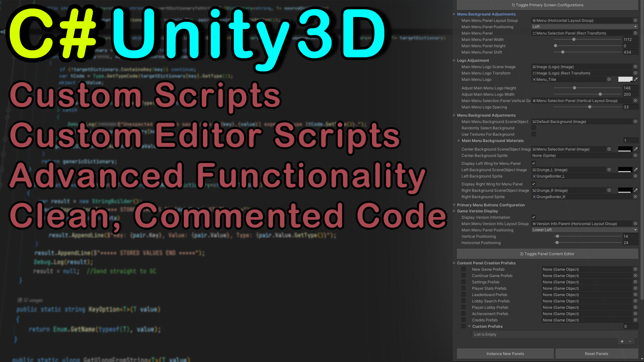This screenshot has height=362, width=644.
Task: Open object picker for GrungeBorder_L sprite
Action: [x=635, y=176]
